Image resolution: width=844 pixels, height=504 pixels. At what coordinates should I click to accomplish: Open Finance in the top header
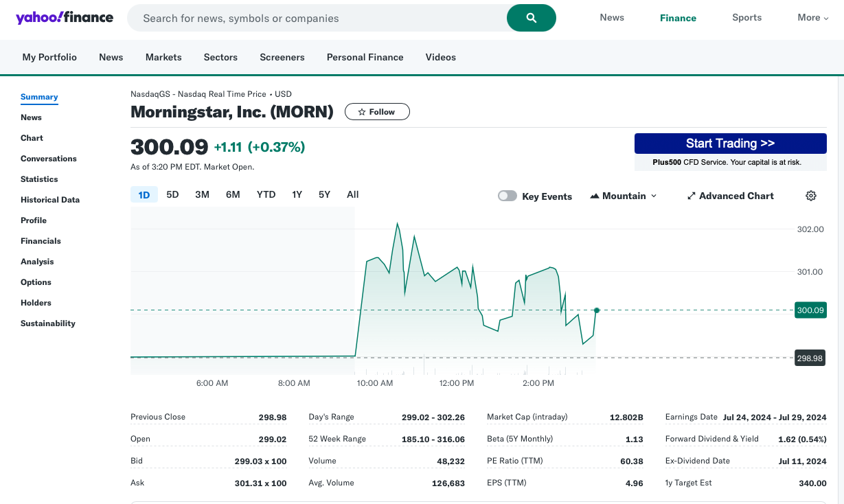pyautogui.click(x=678, y=19)
